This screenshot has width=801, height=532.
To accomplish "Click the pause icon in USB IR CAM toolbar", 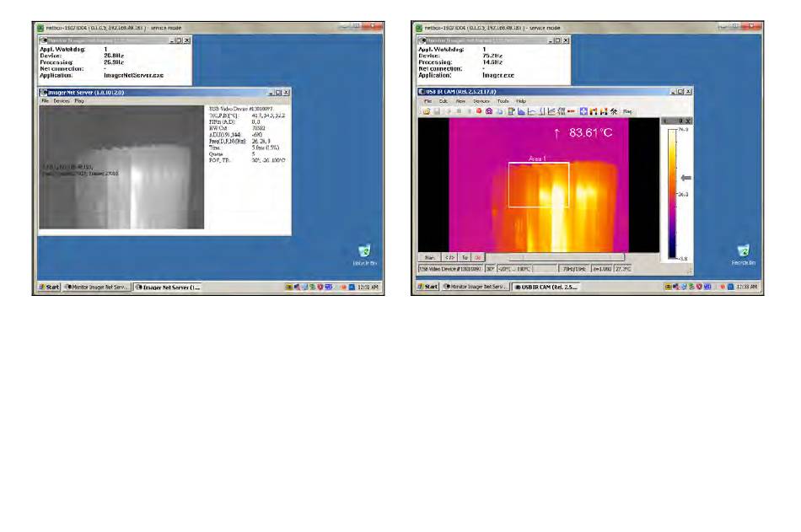I will click(x=459, y=111).
